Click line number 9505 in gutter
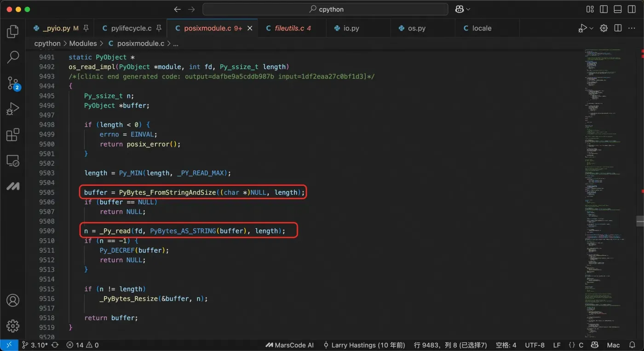The width and height of the screenshot is (644, 351). [x=46, y=192]
